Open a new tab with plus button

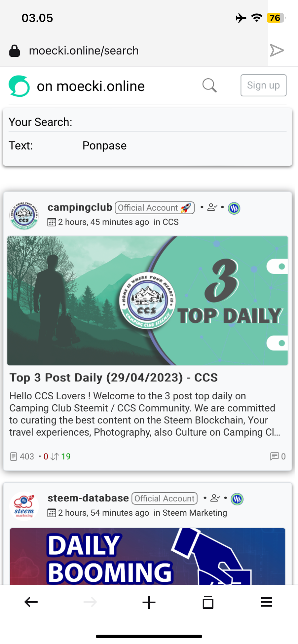coord(149,602)
